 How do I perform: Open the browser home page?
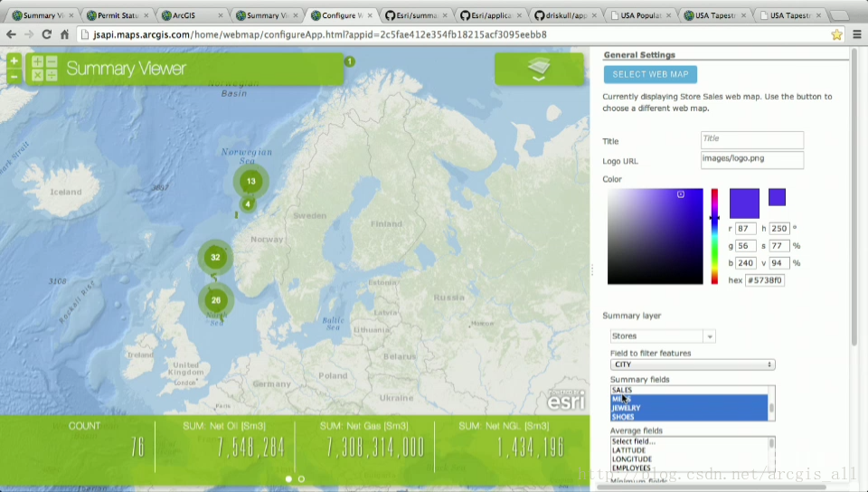pos(65,34)
